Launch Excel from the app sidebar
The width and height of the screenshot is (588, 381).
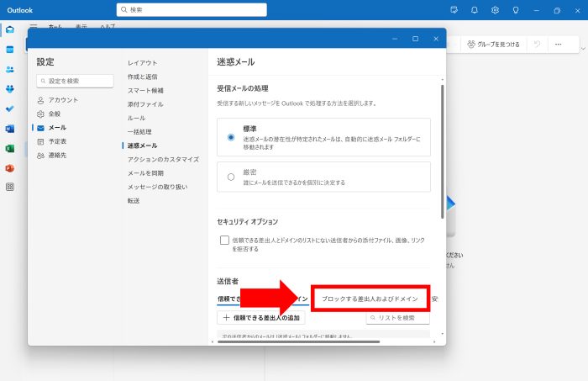(10, 148)
